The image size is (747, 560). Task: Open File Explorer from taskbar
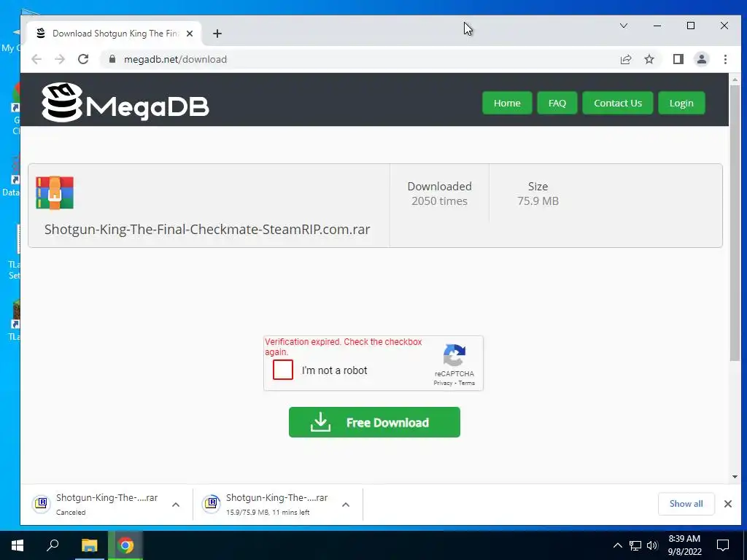coord(89,545)
